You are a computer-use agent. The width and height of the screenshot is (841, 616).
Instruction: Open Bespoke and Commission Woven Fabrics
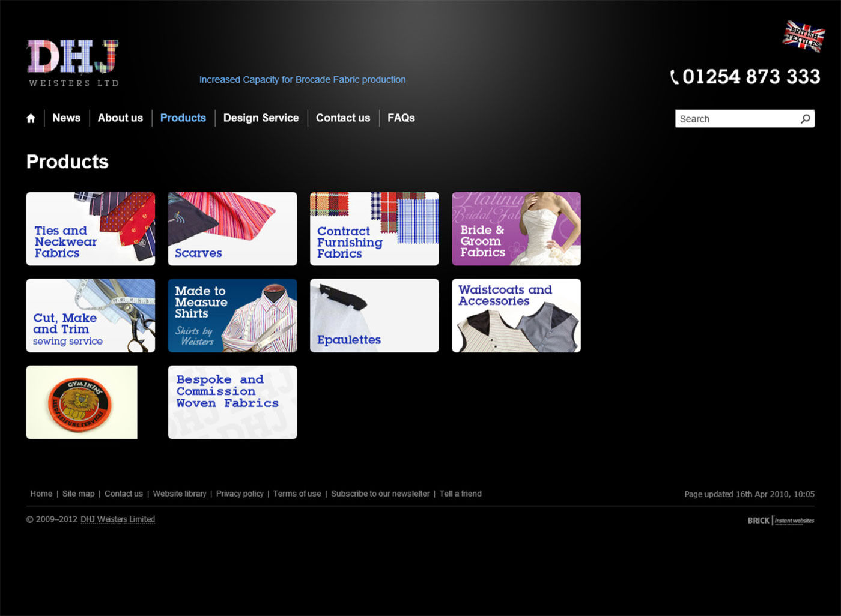pyautogui.click(x=232, y=402)
